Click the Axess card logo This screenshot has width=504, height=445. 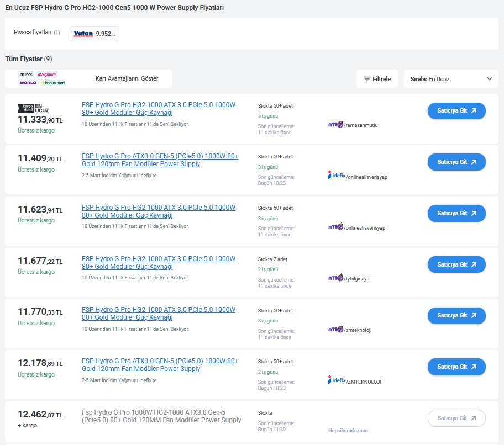(x=26, y=75)
